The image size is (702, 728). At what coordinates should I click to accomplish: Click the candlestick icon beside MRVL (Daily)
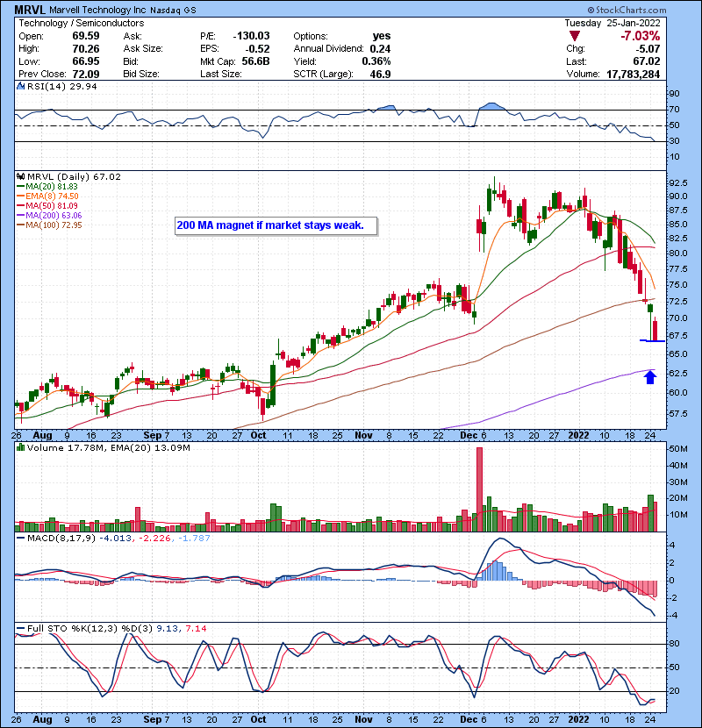click(19, 176)
